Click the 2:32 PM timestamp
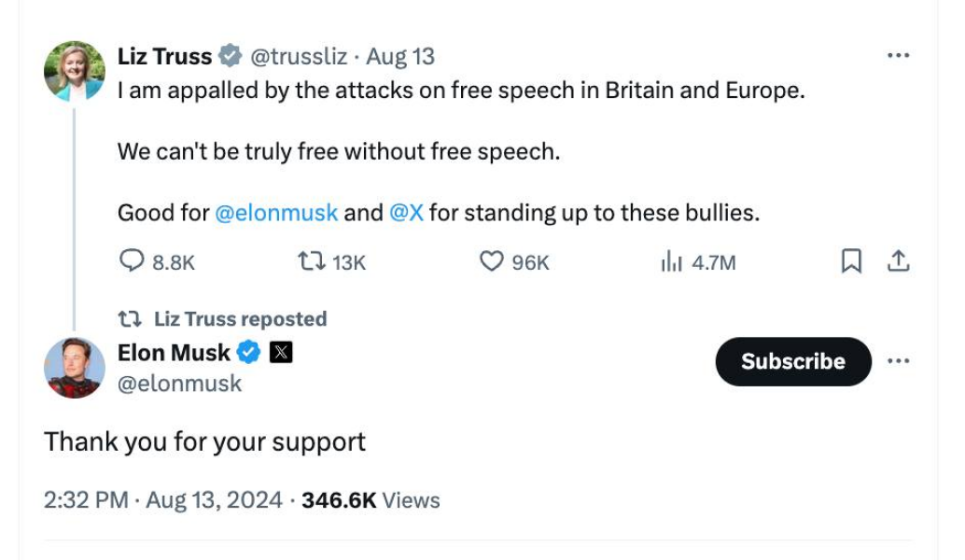 pyautogui.click(x=86, y=499)
